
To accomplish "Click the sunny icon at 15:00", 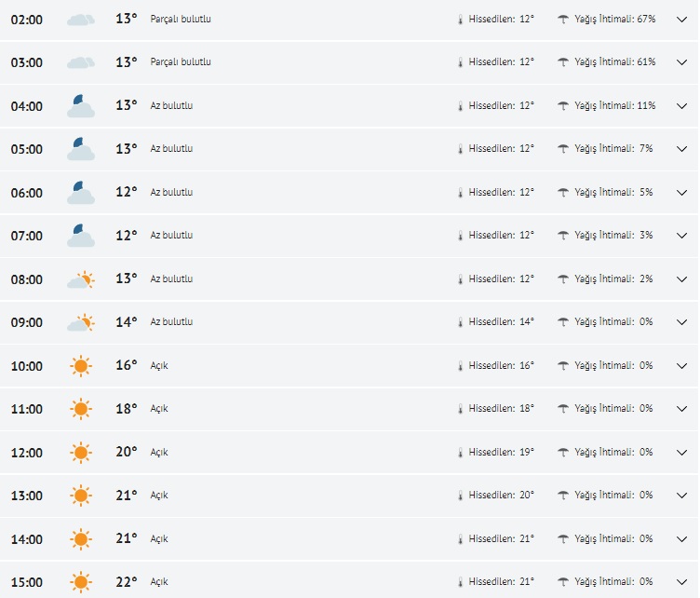I will 81,582.
